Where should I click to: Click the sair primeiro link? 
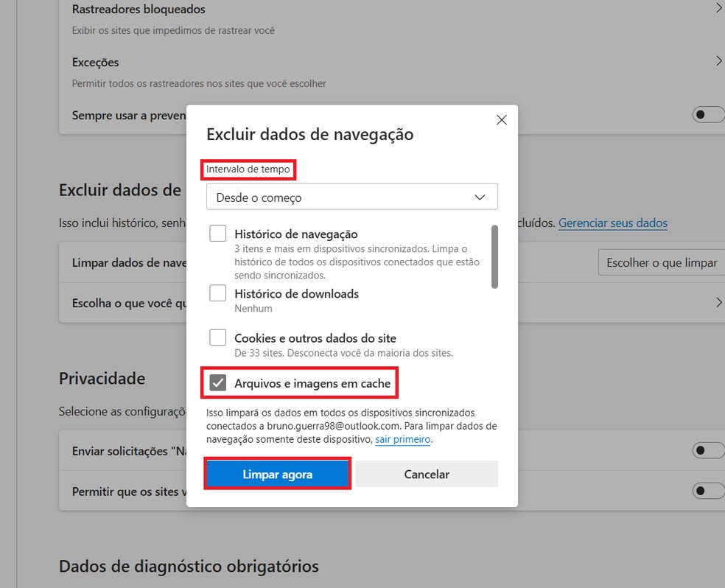pyautogui.click(x=402, y=438)
